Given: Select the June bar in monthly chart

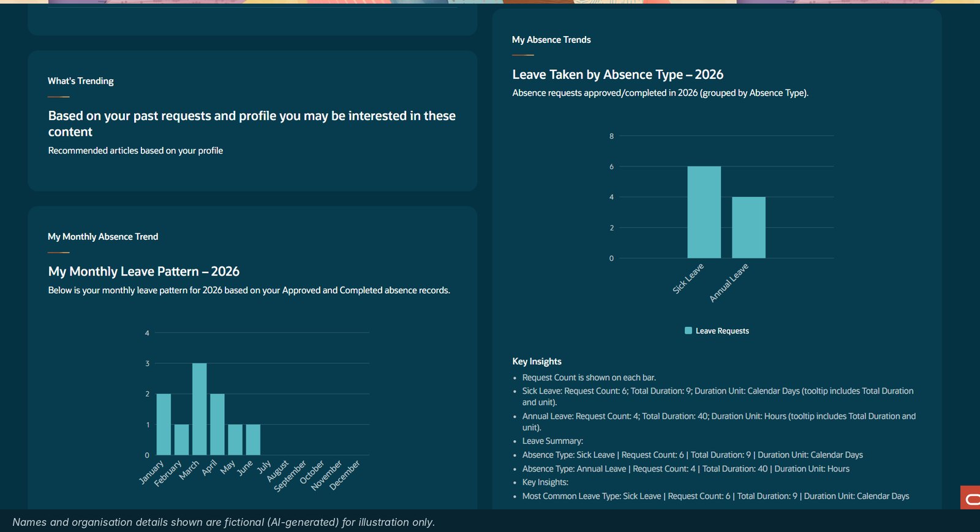Looking at the screenshot, I should tap(253, 440).
